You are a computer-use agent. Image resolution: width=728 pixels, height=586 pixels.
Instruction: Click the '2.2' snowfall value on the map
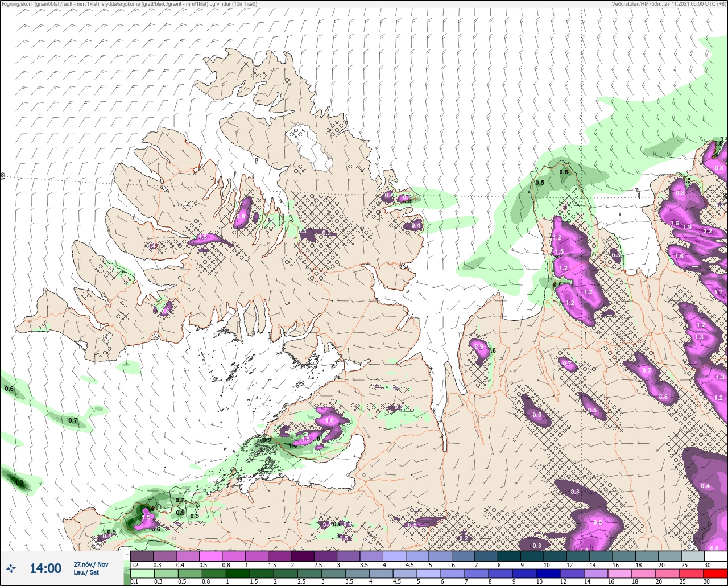[x=708, y=231]
